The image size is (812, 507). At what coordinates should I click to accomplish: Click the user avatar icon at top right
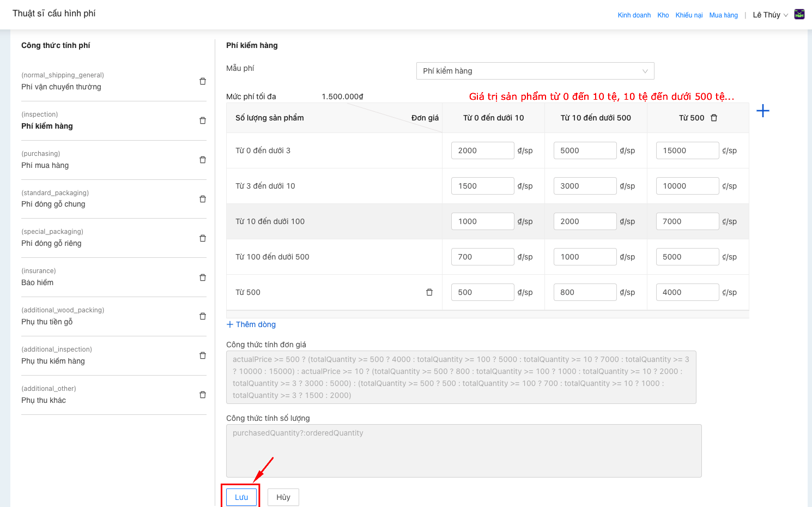[x=799, y=15]
